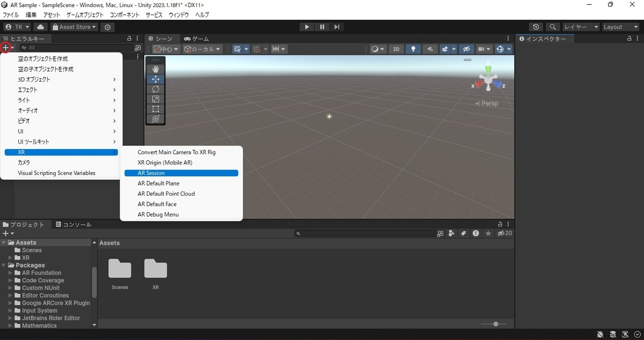The width and height of the screenshot is (644, 340).
Task: Open the ローカル handle rotation dropdown
Action: pos(203,49)
